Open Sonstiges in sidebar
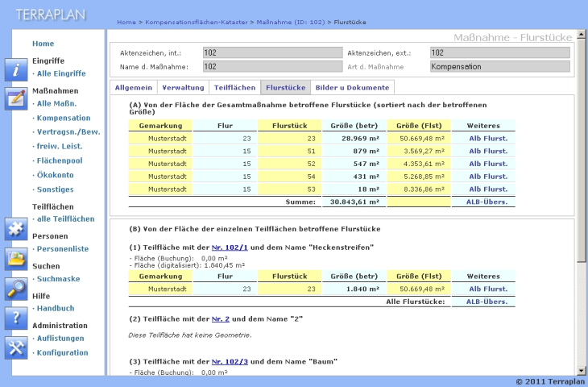This screenshot has width=588, height=387. tap(55, 189)
